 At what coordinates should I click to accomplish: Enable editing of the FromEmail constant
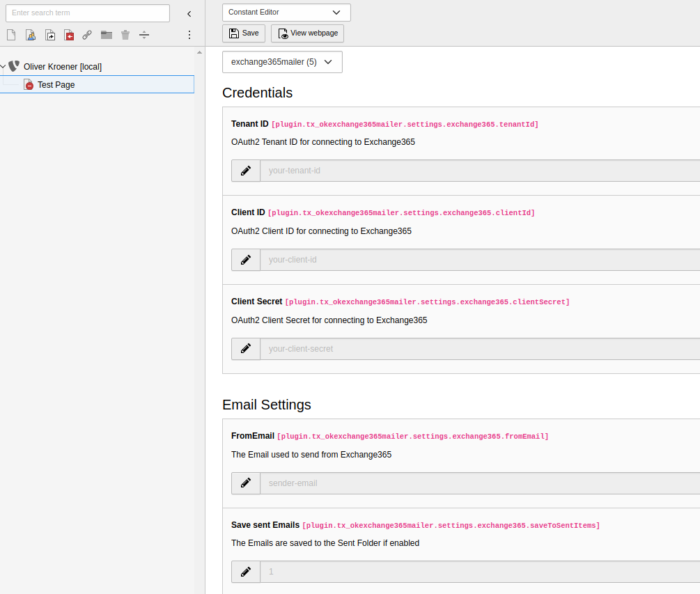click(245, 483)
